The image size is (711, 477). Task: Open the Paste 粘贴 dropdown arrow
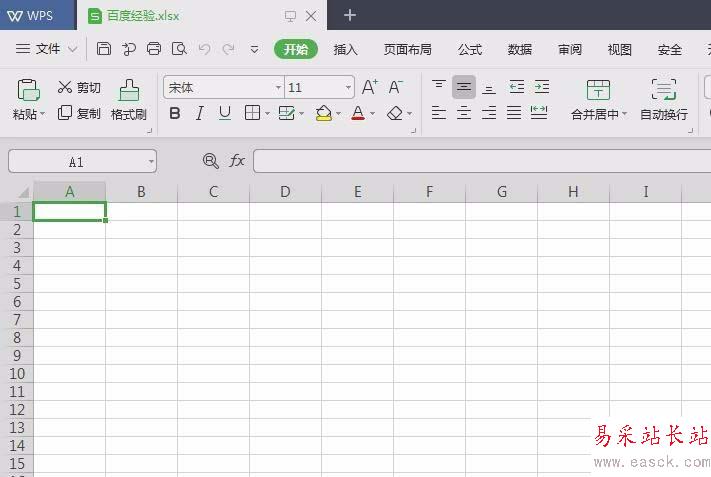[43, 113]
